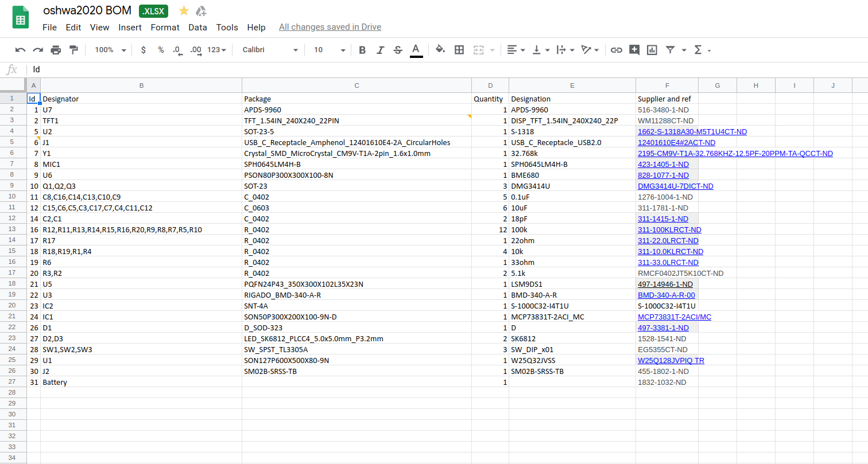Open link BMD-340-A-R-00

point(666,295)
